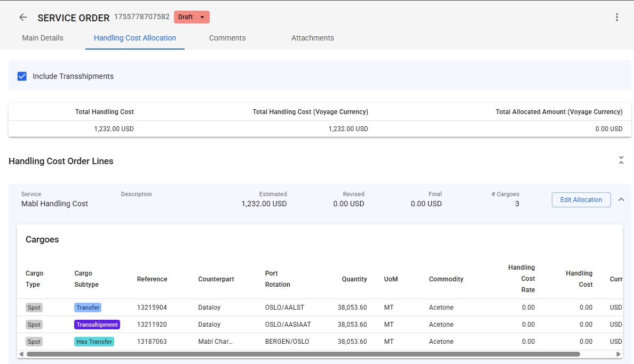The width and height of the screenshot is (634, 364).
Task: Open the Comments tab
Action: click(x=227, y=38)
